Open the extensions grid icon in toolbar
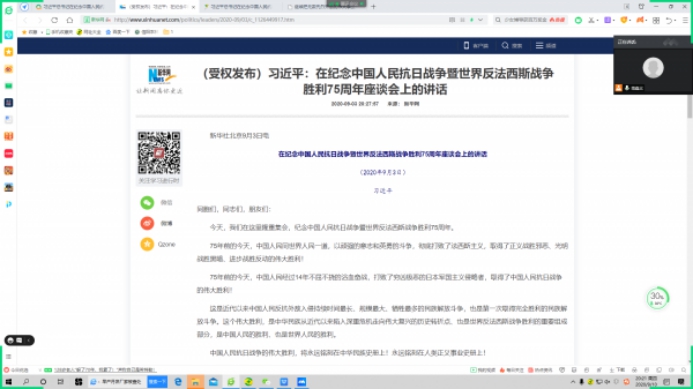 point(656,20)
